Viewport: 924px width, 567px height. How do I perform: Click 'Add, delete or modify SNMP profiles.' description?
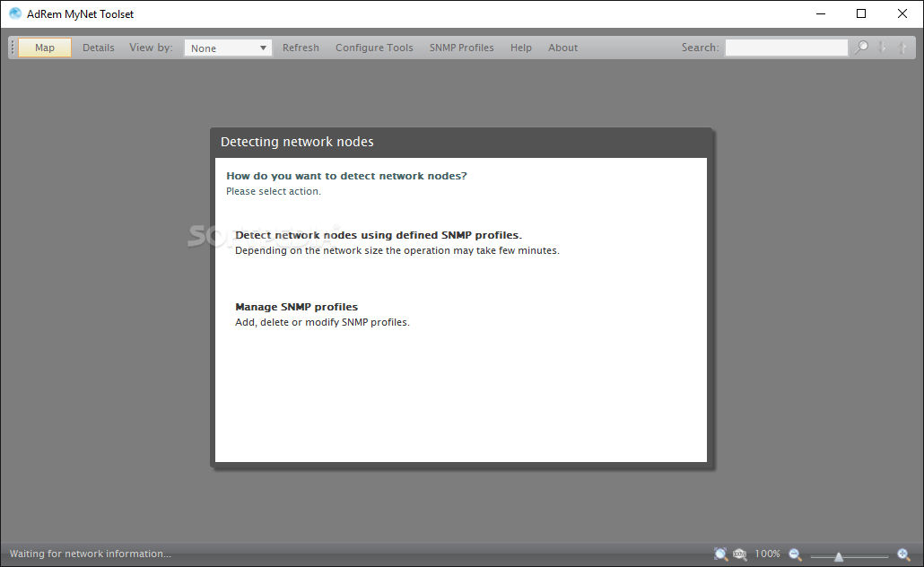click(x=322, y=322)
